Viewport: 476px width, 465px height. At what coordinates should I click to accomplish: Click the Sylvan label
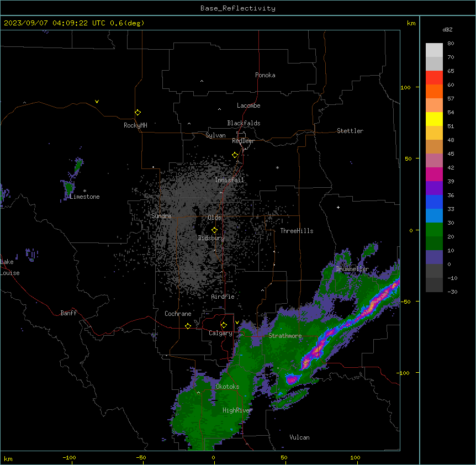(x=215, y=135)
